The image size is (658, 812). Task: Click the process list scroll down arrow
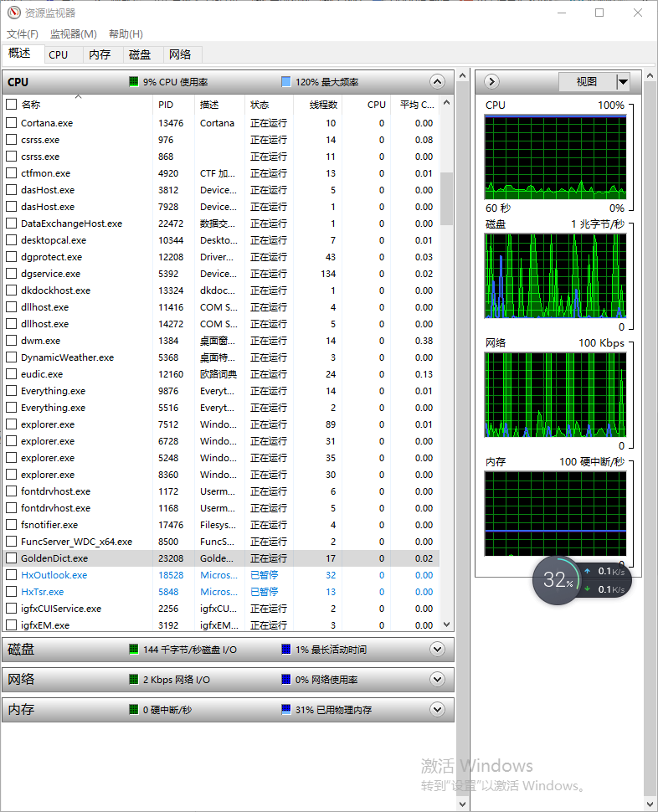[447, 624]
